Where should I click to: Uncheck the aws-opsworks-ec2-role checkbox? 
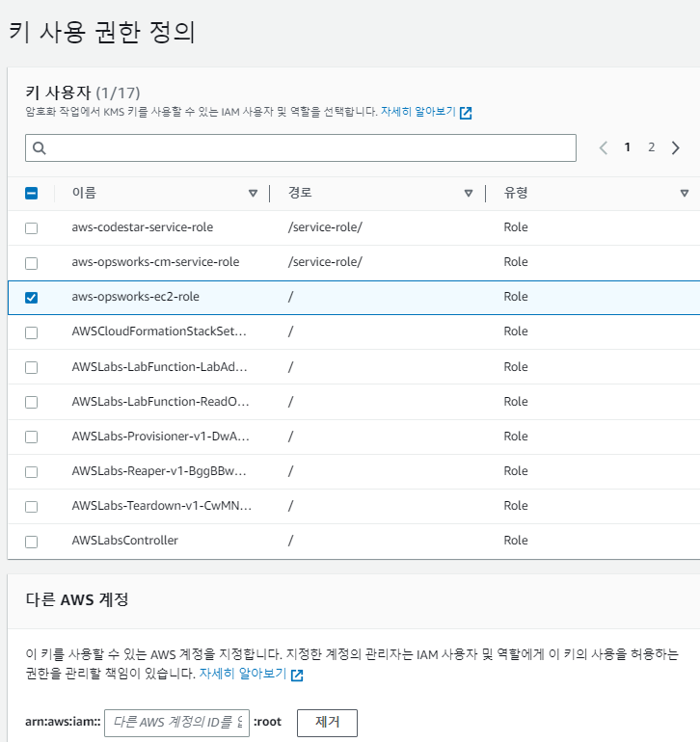[31, 298]
